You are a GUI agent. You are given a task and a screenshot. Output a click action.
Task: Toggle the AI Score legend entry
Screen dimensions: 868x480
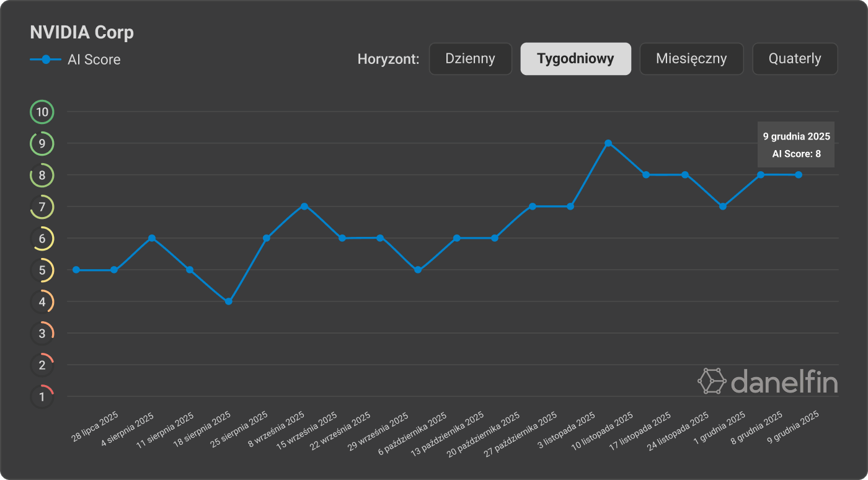click(x=75, y=60)
